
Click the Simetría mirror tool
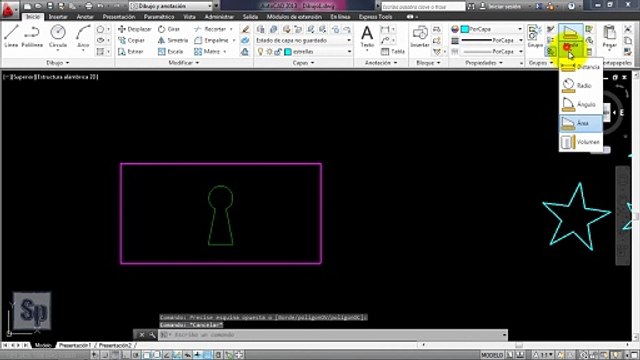pos(173,40)
